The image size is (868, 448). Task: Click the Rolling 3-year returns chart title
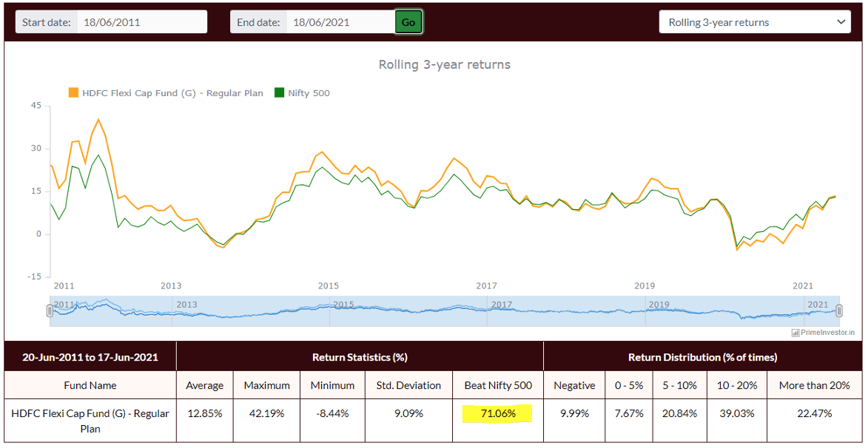point(445,65)
